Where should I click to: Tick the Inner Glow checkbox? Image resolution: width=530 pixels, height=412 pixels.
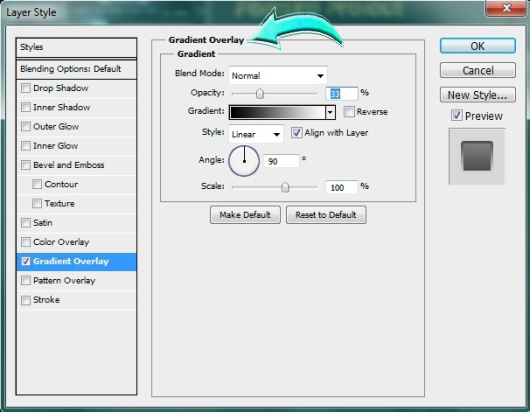(26, 146)
